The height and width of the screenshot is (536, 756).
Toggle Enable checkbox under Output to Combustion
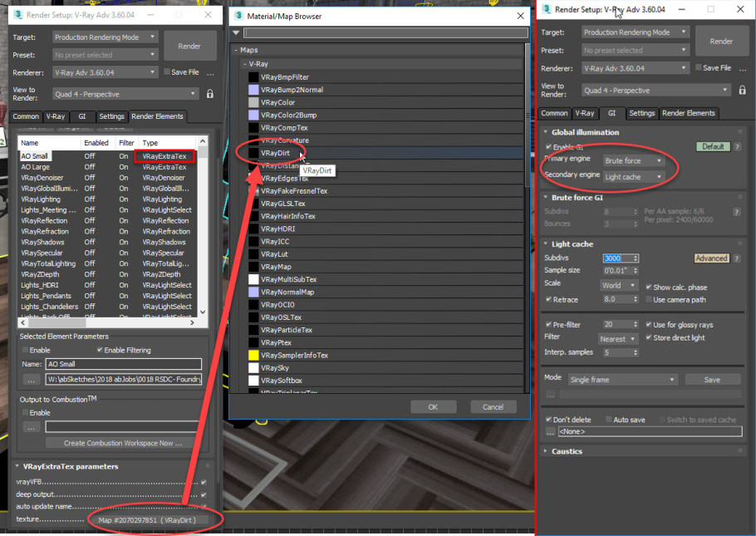25,412
